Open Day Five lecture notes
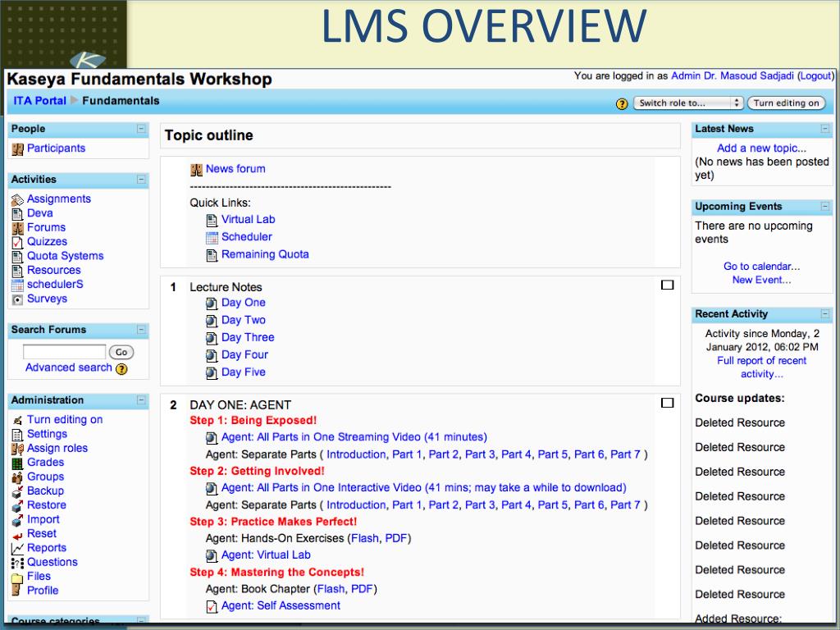This screenshot has width=840, height=630. [x=244, y=372]
